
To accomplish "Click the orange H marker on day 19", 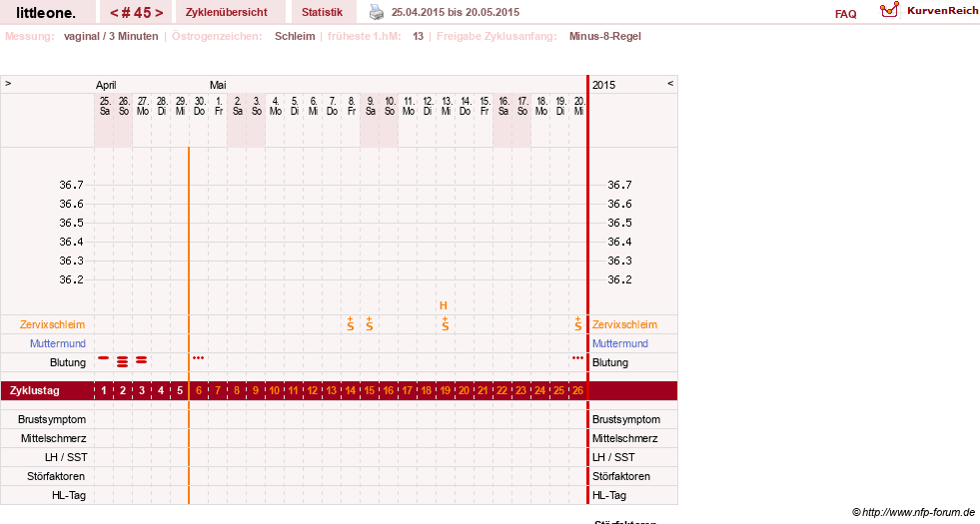I will click(444, 305).
